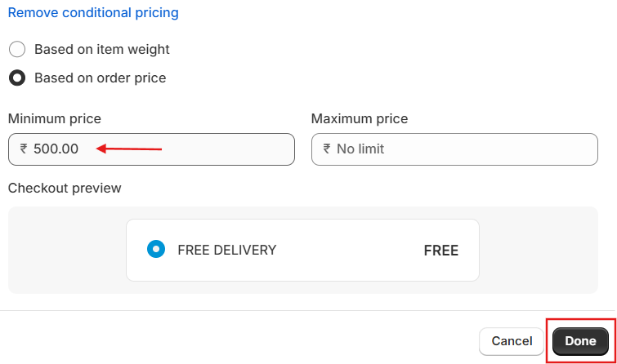Click the gray Checkout preview panel background
Viewport: 617px width, 364px height.
67,250
